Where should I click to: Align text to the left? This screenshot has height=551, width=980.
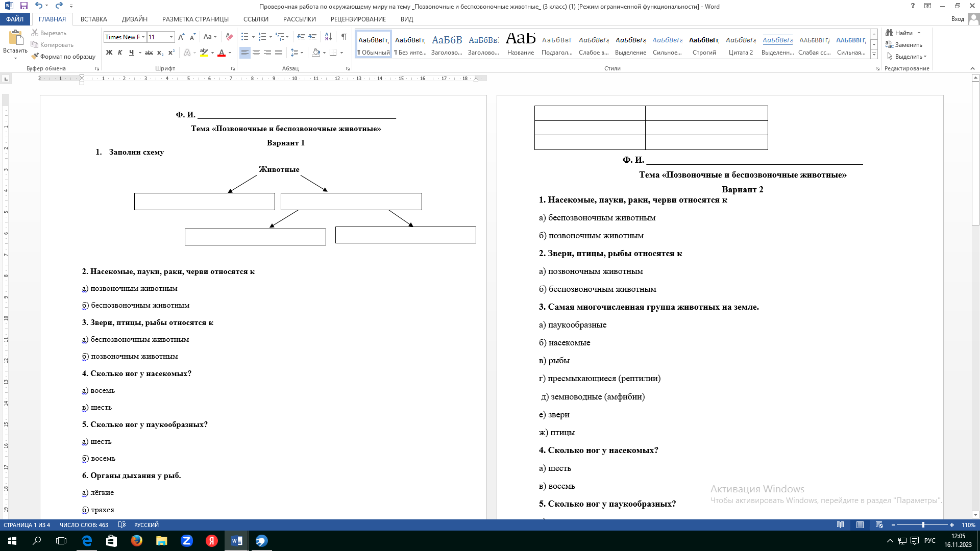coord(245,53)
